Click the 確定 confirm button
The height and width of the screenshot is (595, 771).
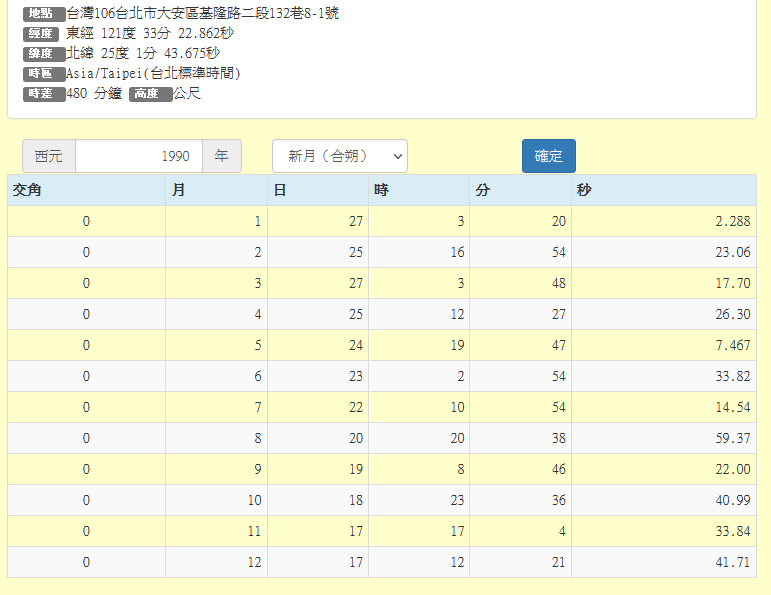pyautogui.click(x=548, y=156)
